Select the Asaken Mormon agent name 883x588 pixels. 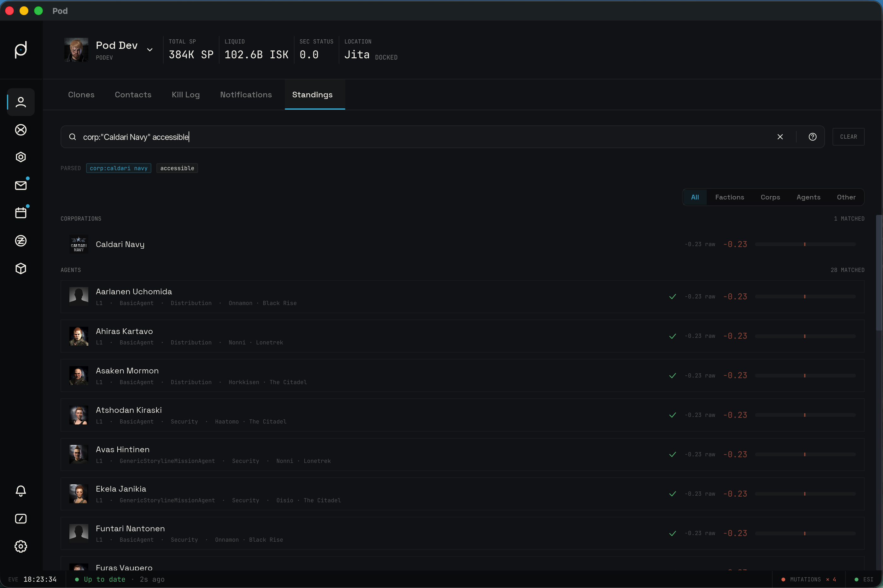[x=127, y=371]
